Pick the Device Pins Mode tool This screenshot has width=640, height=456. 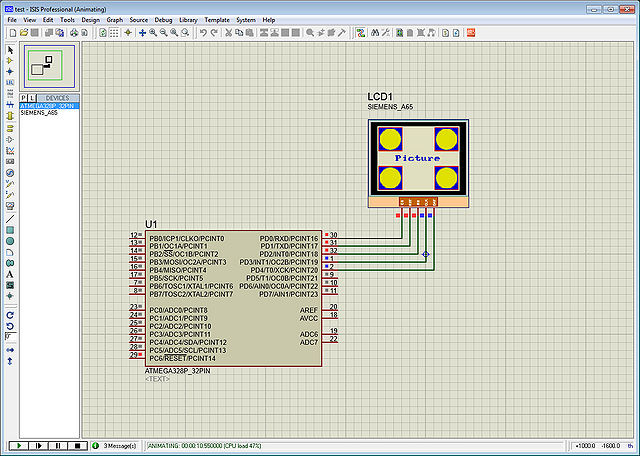(10, 140)
